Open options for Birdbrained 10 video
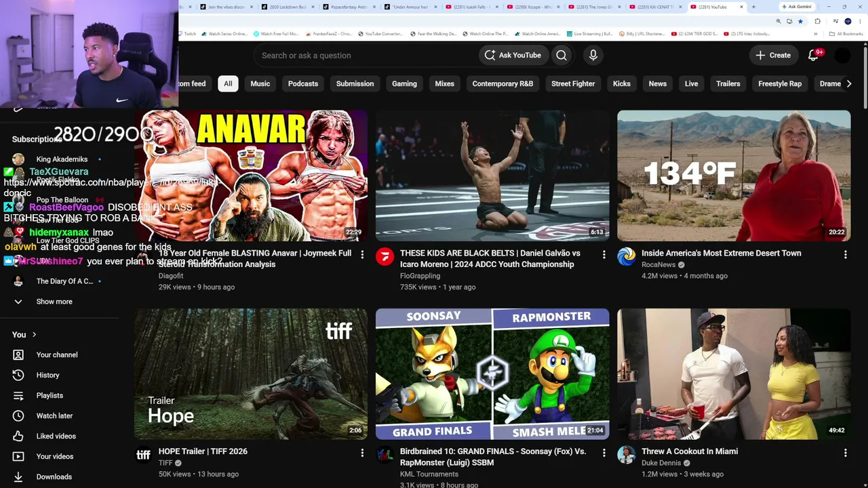 (604, 452)
